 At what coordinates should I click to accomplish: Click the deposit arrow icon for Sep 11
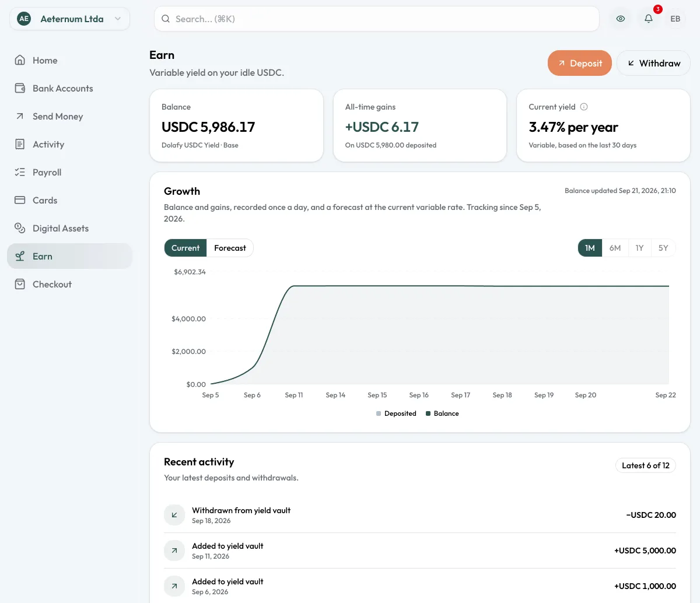click(174, 551)
